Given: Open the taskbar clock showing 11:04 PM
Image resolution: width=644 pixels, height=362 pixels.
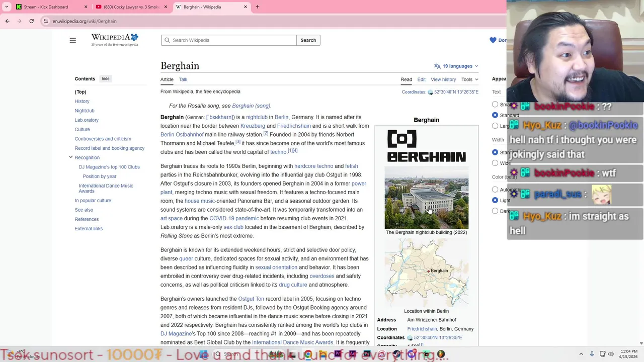Looking at the screenshot, I should click(629, 354).
